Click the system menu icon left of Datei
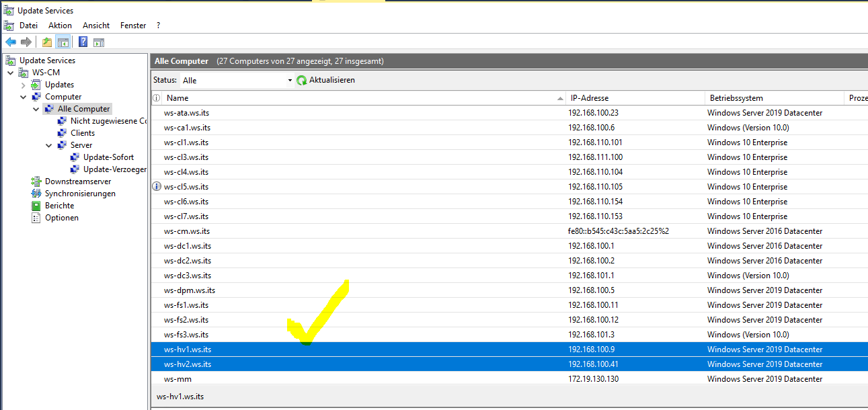 pyautogui.click(x=9, y=26)
